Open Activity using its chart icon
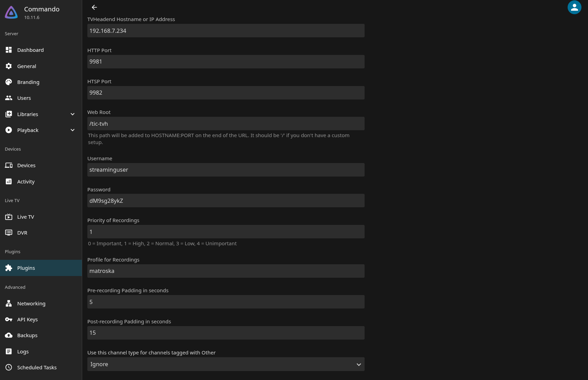The width and height of the screenshot is (588, 380). pyautogui.click(x=9, y=181)
